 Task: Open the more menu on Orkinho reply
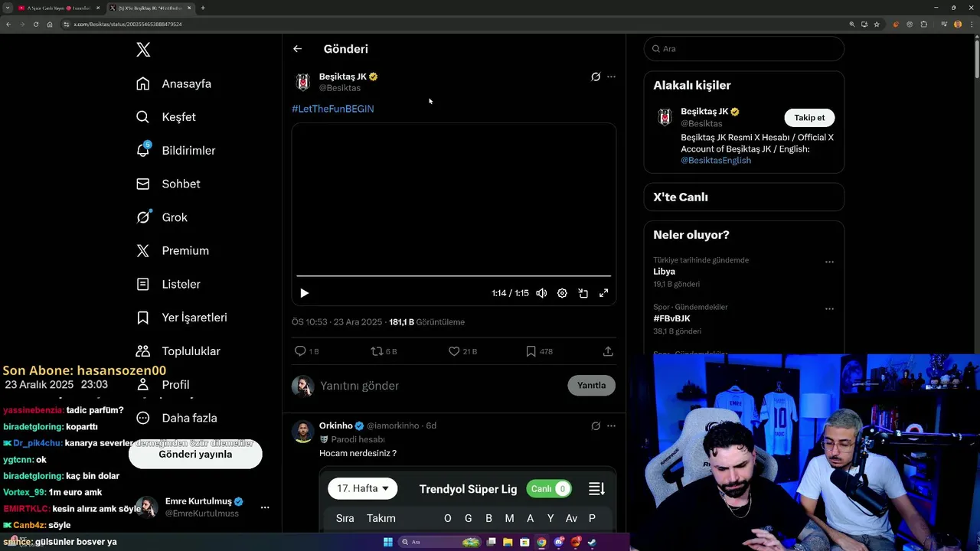611,425
